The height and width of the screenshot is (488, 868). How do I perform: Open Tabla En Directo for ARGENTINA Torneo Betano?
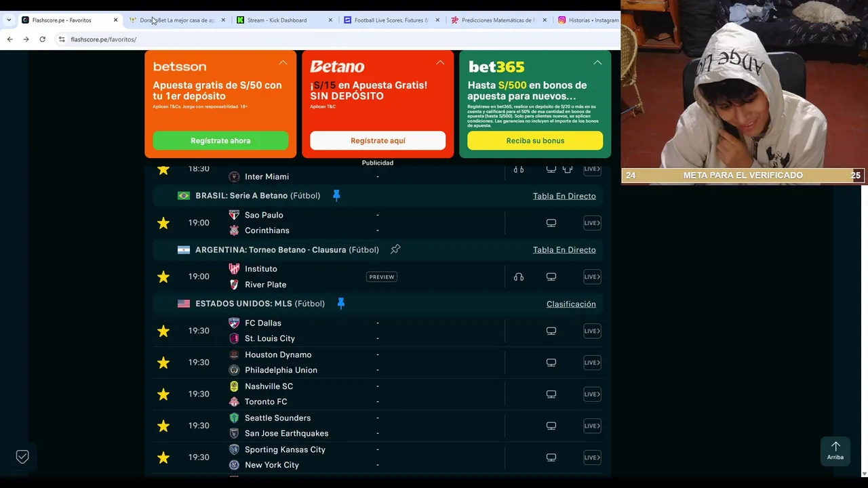click(564, 250)
